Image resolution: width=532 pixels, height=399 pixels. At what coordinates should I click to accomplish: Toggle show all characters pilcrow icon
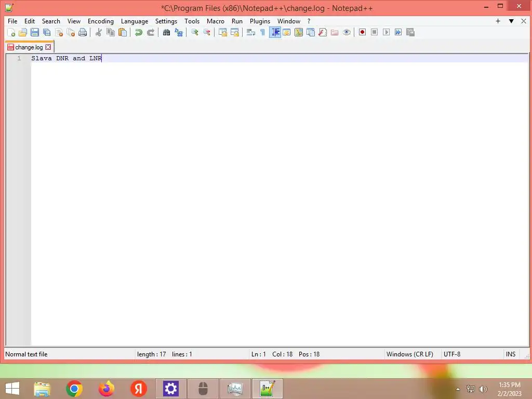(x=262, y=33)
